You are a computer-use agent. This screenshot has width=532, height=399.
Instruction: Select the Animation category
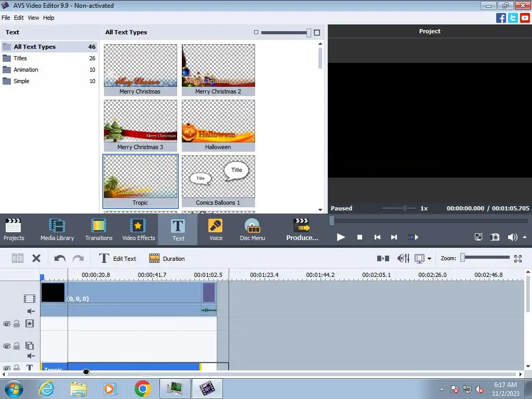(x=49, y=70)
